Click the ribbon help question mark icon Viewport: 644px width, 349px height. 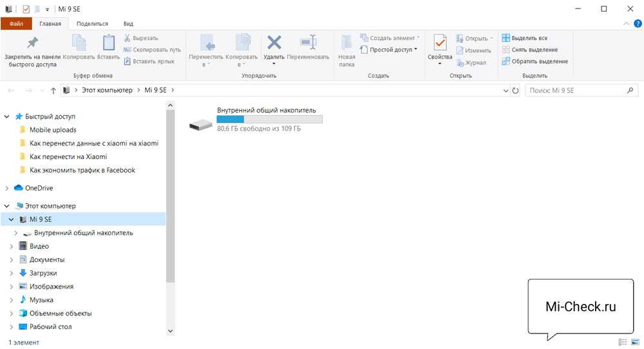[637, 24]
